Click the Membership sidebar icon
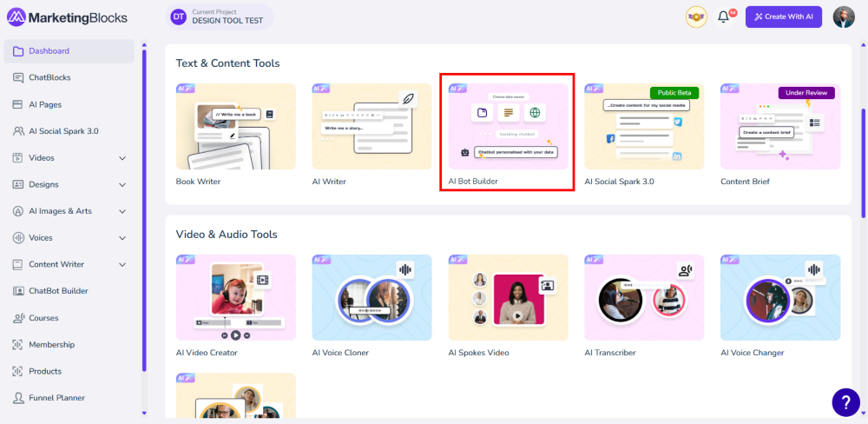The width and height of the screenshot is (868, 424). (18, 345)
